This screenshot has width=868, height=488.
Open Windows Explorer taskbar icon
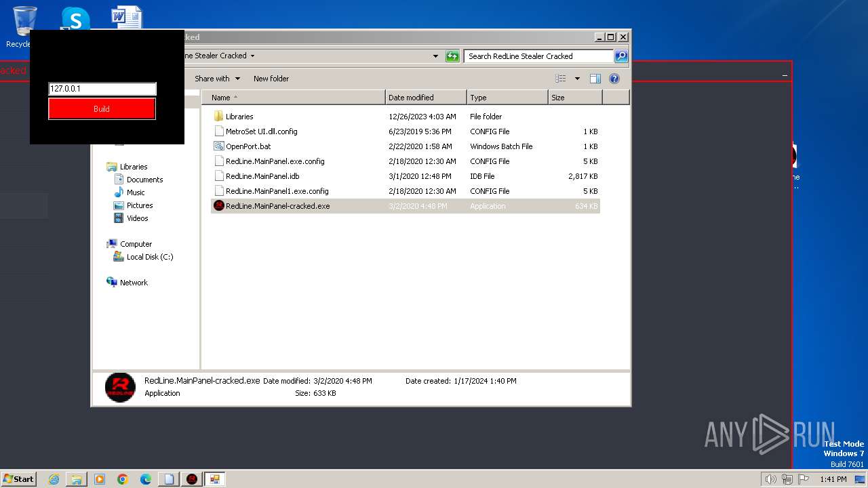coord(76,479)
